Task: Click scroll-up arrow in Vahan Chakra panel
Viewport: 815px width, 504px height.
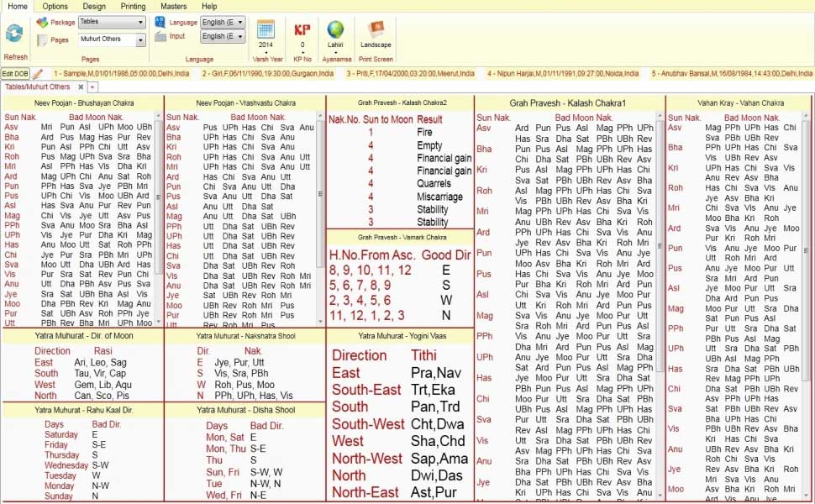Action: [806, 116]
